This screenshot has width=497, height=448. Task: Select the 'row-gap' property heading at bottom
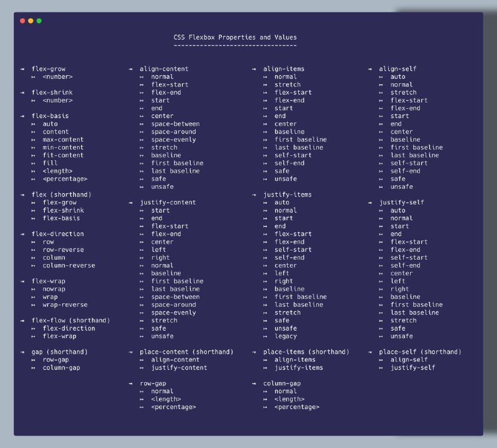point(153,383)
